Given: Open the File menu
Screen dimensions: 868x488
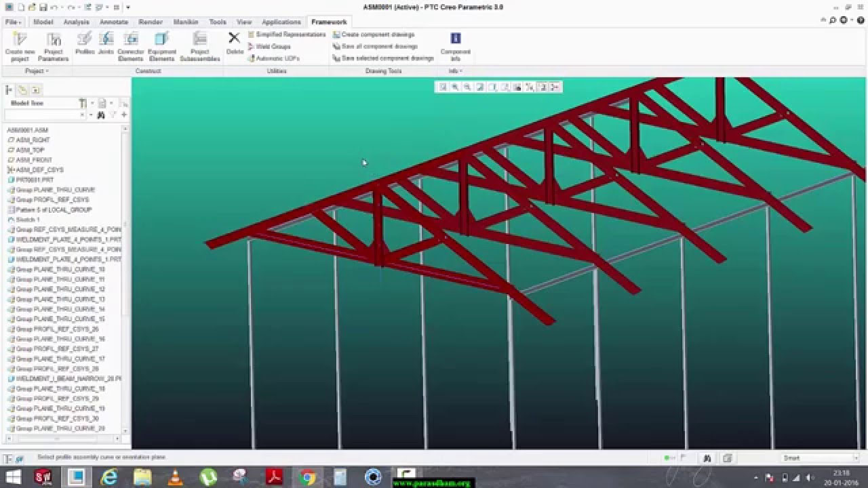Looking at the screenshot, I should pyautogui.click(x=13, y=22).
